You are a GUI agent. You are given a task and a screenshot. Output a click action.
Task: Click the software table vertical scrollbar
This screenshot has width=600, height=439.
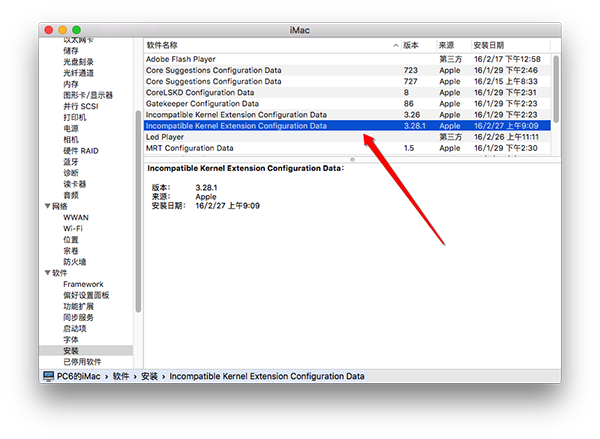556,89
